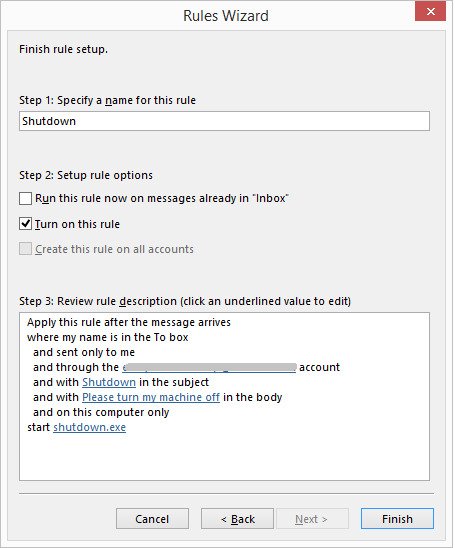The width and height of the screenshot is (455, 548).
Task: Edit the Please turn my machine off link
Action: coord(151,397)
